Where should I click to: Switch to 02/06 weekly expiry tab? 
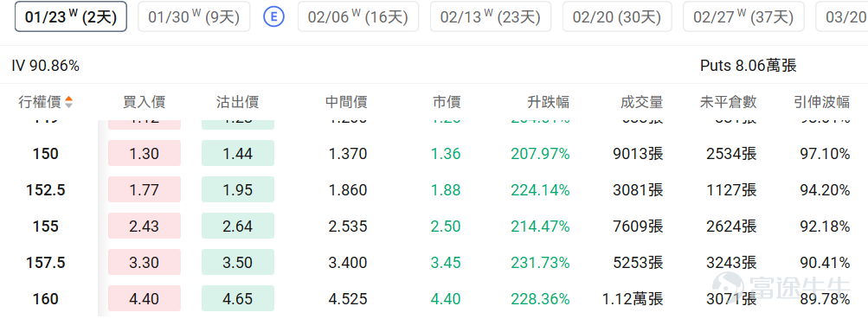[x=358, y=16]
